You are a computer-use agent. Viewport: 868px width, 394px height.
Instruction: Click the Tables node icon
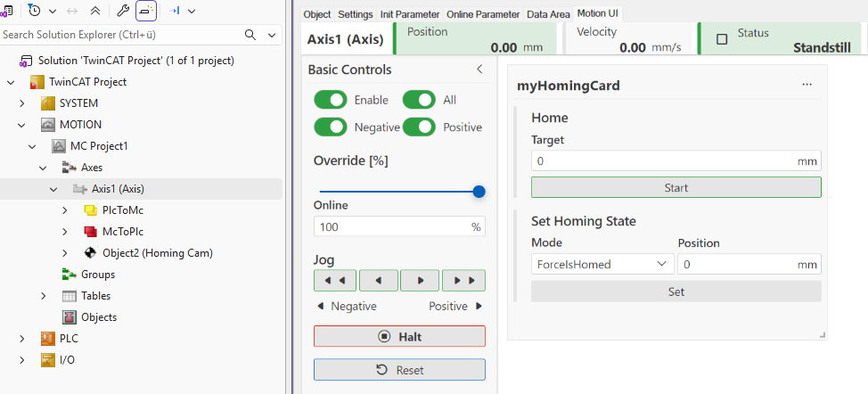point(70,296)
